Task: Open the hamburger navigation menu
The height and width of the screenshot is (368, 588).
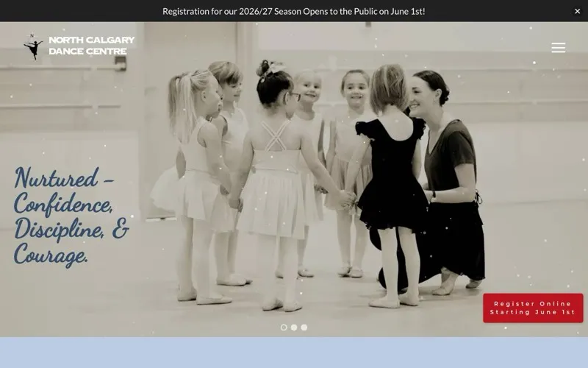Action: coord(558,47)
